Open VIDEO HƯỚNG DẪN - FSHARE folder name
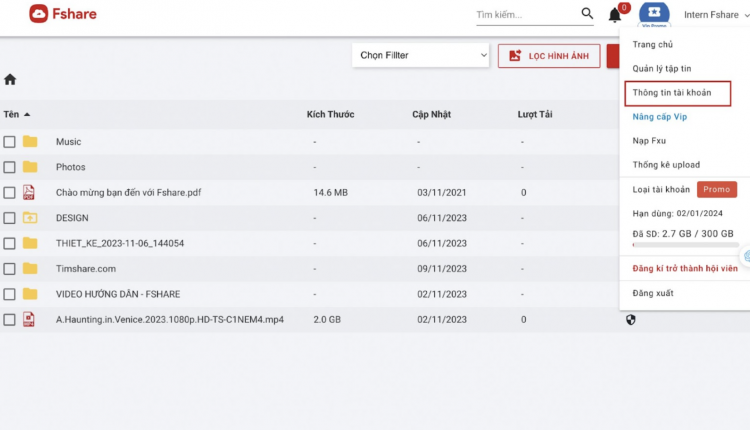This screenshot has width=750, height=430. point(118,294)
